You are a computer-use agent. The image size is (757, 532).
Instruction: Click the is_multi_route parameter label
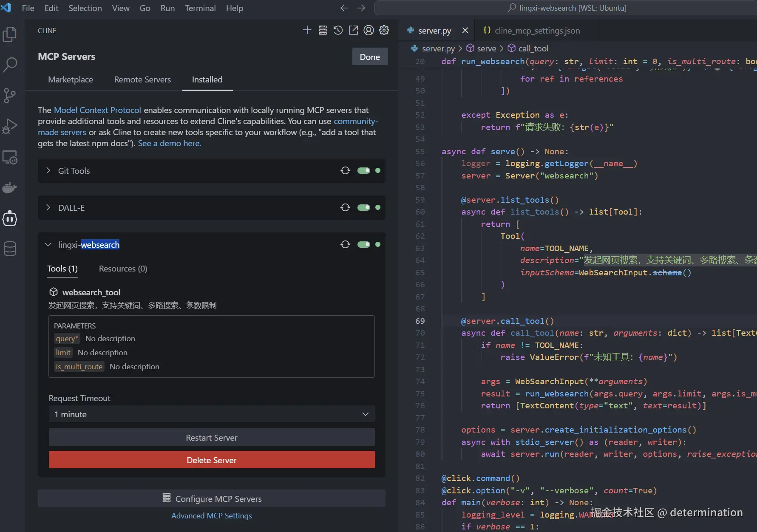tap(79, 367)
